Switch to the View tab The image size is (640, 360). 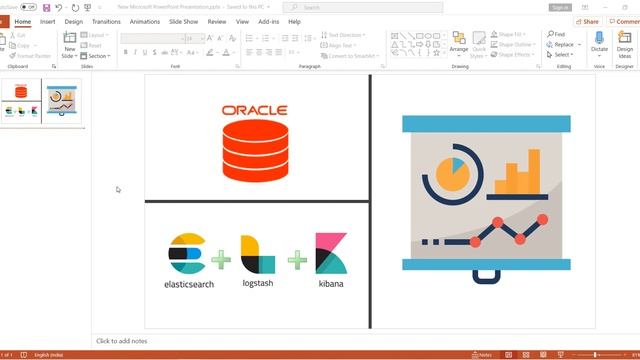[x=242, y=22]
